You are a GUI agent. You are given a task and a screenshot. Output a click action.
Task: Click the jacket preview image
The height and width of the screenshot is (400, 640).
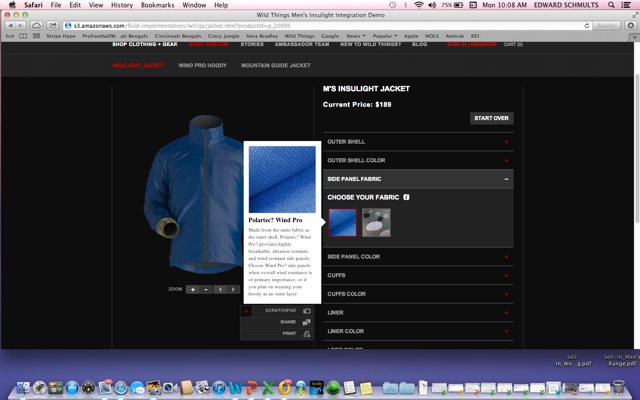(x=195, y=195)
